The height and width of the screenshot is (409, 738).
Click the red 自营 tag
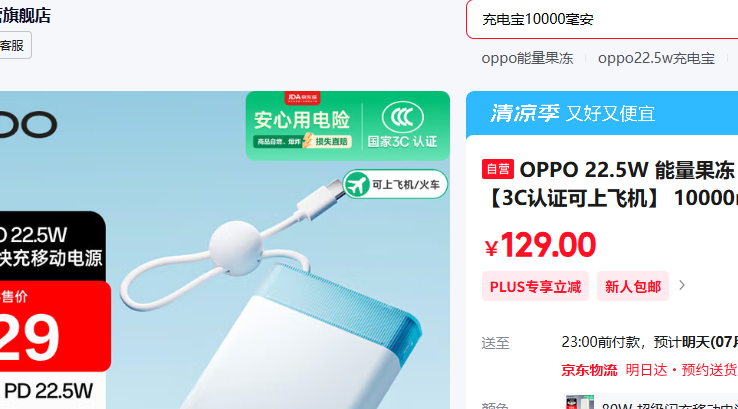coord(497,169)
